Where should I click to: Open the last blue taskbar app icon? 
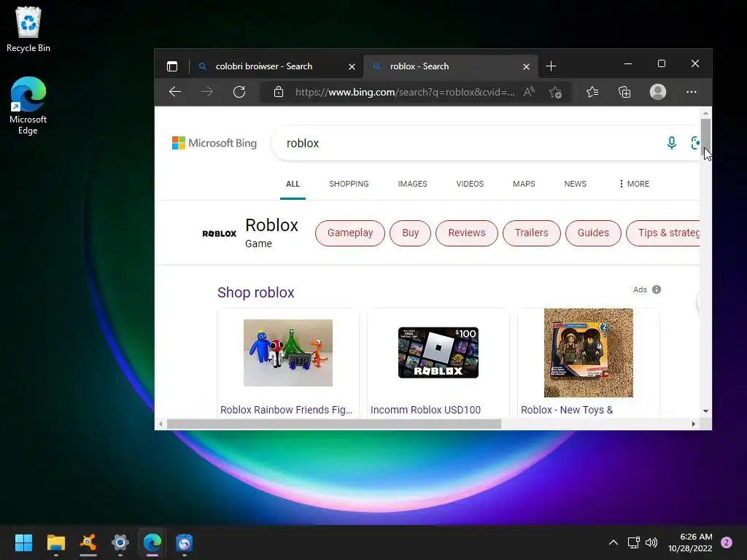coord(184,542)
